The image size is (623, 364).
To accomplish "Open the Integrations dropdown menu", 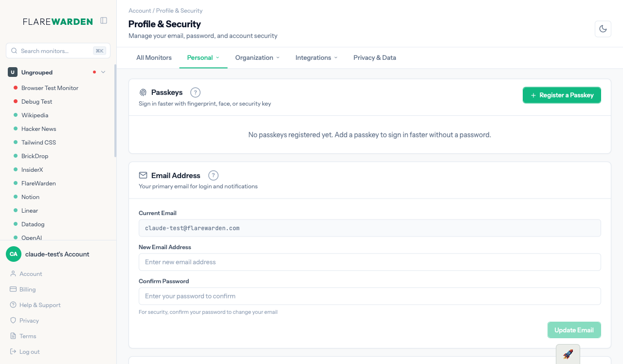I will pyautogui.click(x=316, y=57).
